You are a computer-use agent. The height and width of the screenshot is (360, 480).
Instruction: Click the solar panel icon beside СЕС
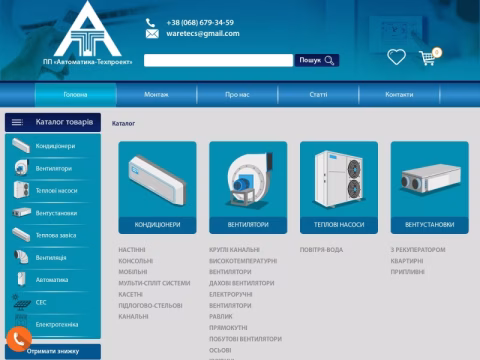21,302
